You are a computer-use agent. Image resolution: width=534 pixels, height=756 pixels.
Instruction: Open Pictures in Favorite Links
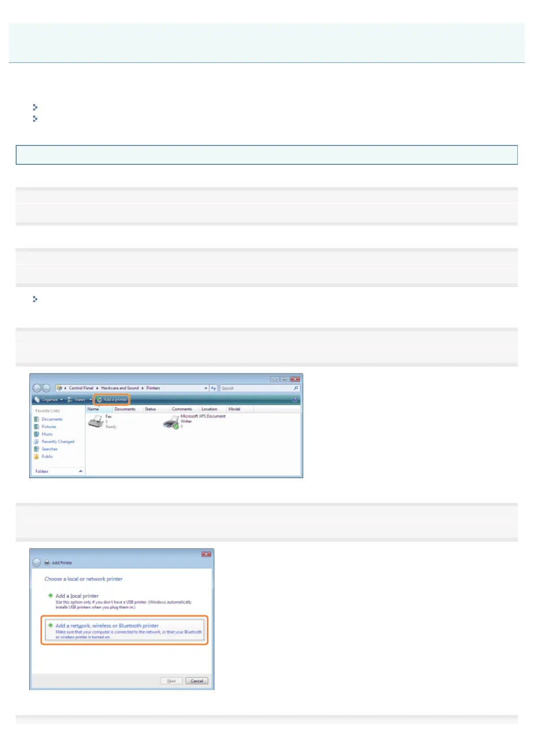point(49,427)
